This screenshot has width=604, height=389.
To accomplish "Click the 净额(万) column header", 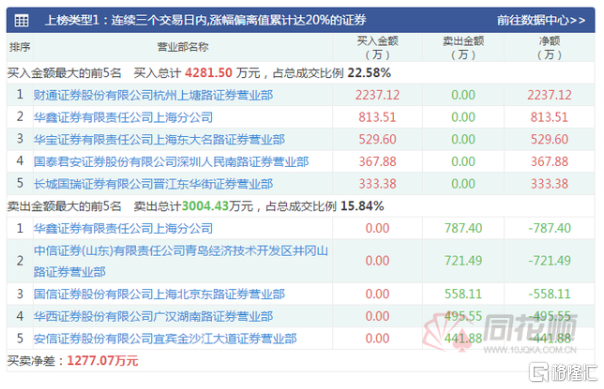I will (549, 48).
